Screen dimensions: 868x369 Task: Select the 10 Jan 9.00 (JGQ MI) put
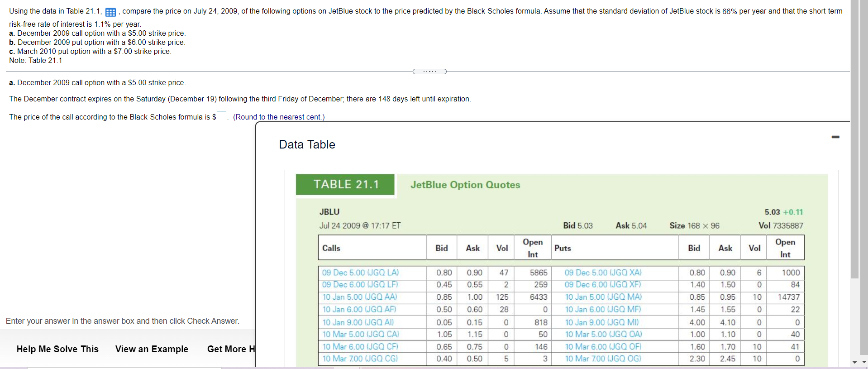tap(602, 322)
